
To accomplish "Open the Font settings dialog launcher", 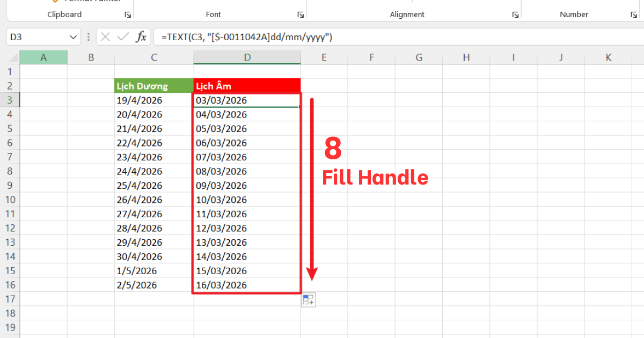I will pos(300,15).
